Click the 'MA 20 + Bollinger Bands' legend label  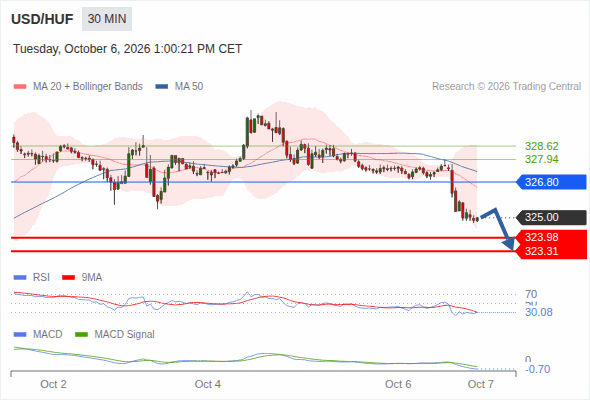(x=88, y=87)
